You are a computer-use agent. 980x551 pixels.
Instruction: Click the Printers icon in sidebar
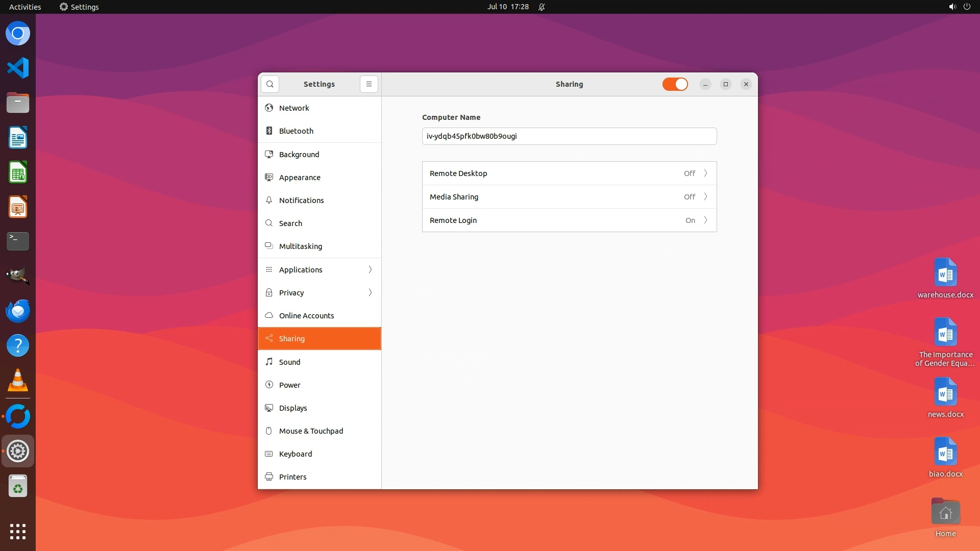[269, 477]
